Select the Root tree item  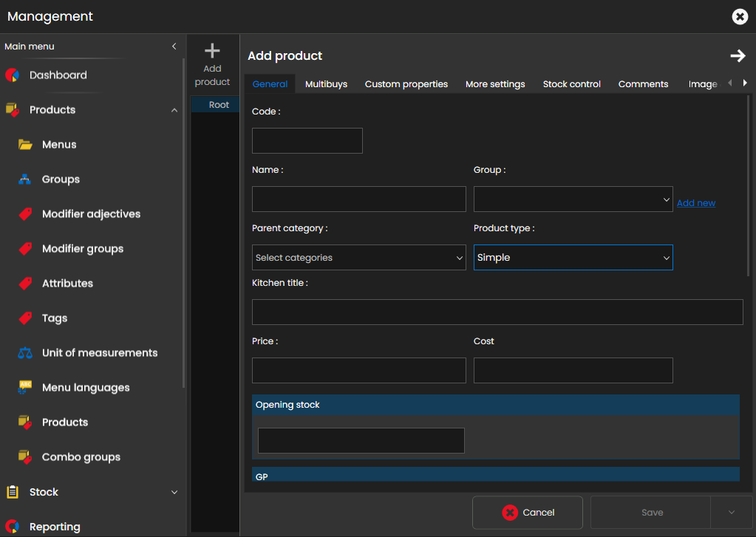point(219,105)
